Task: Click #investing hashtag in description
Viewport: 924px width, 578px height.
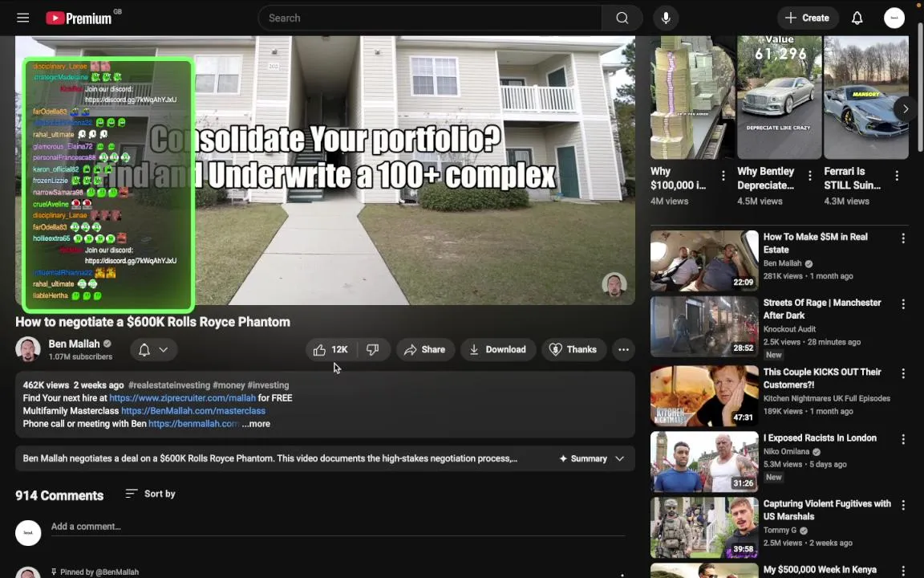Action: pos(268,385)
